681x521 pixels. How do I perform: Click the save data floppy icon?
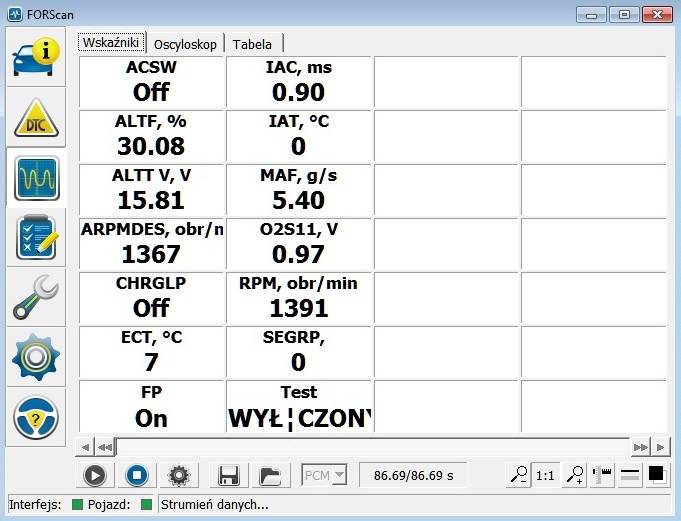click(229, 476)
